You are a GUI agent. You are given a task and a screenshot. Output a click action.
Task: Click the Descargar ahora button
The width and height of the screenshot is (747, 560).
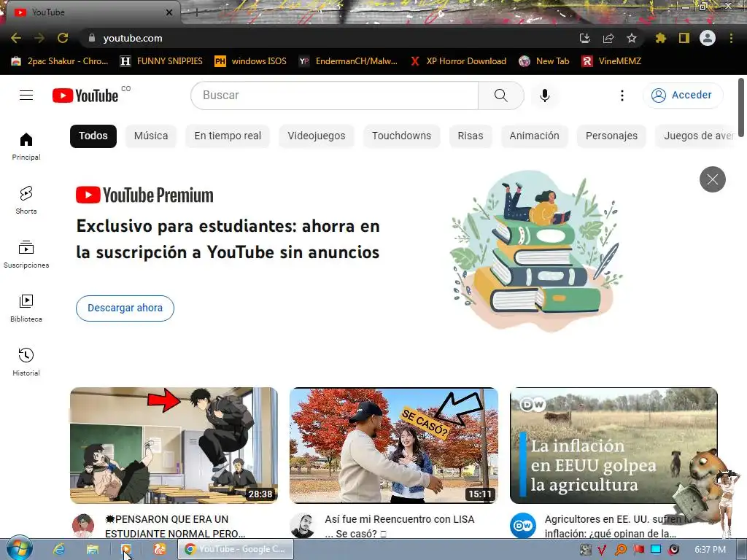pos(125,308)
